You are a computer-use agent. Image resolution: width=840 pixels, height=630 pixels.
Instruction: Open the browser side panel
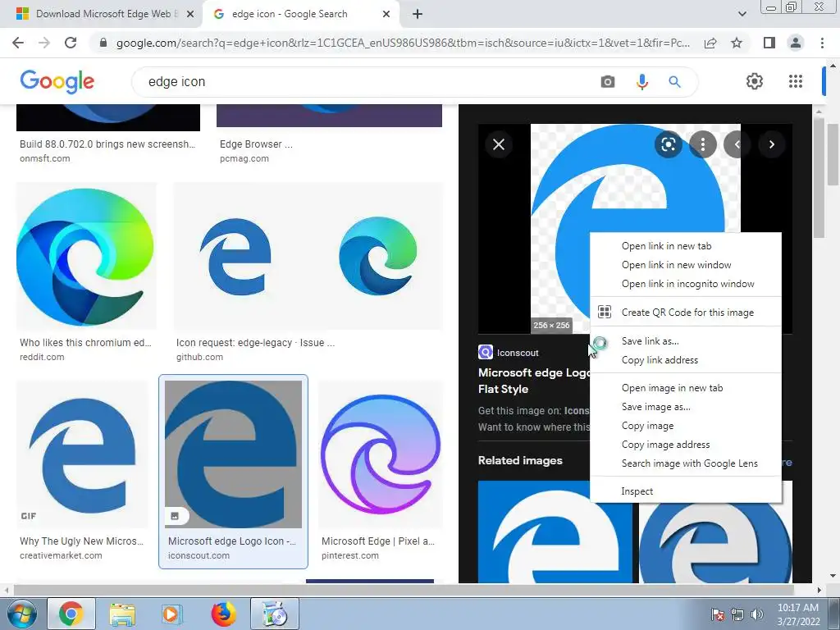coord(769,43)
